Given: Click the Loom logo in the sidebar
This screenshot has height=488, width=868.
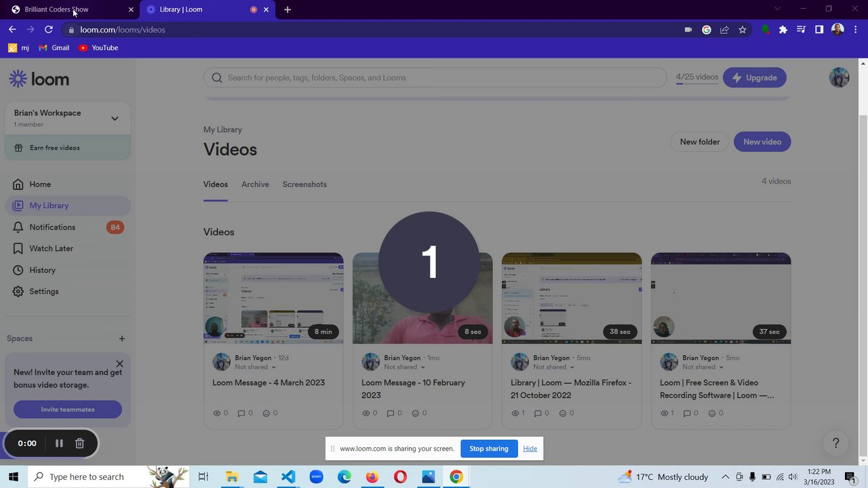Looking at the screenshot, I should click(x=39, y=79).
